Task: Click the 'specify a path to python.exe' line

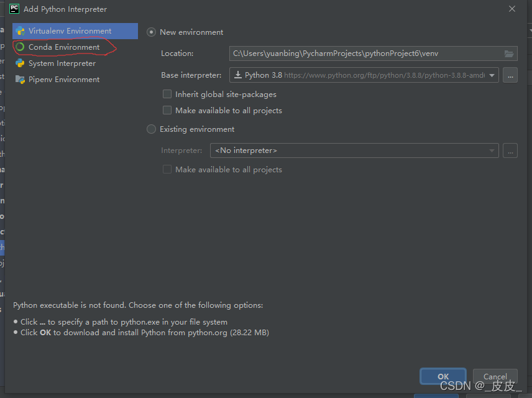Action: point(124,322)
